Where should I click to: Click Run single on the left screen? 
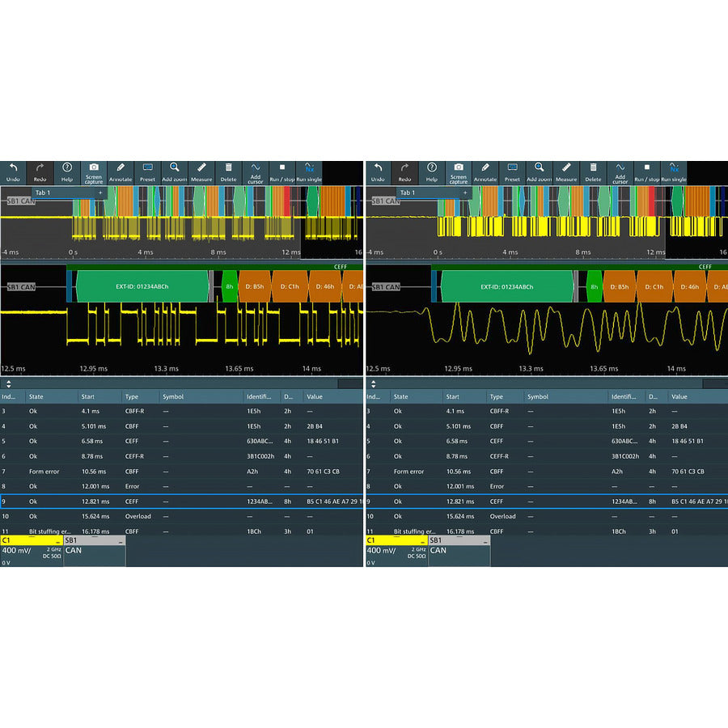click(x=309, y=173)
